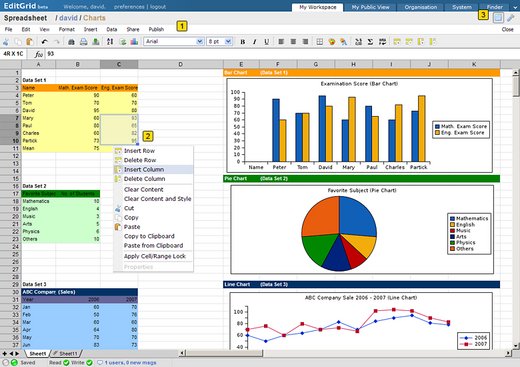Click the Print toolbar icon
The height and width of the screenshot is (367, 520).
pyautogui.click(x=83, y=42)
